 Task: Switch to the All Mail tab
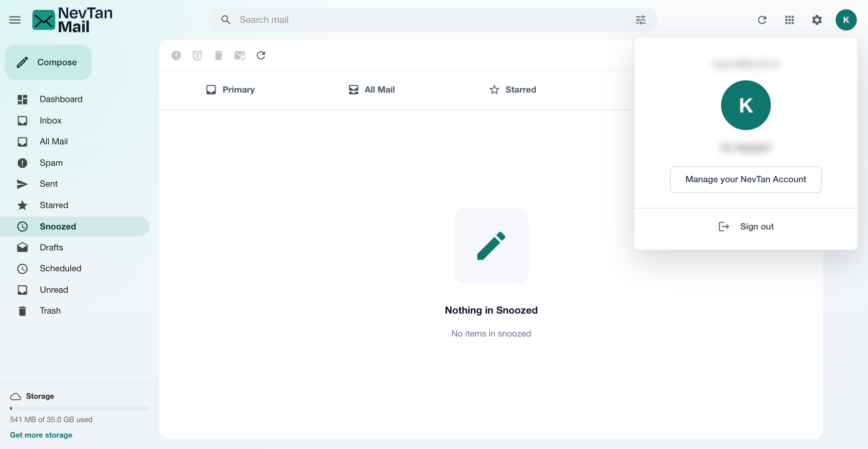pos(372,90)
